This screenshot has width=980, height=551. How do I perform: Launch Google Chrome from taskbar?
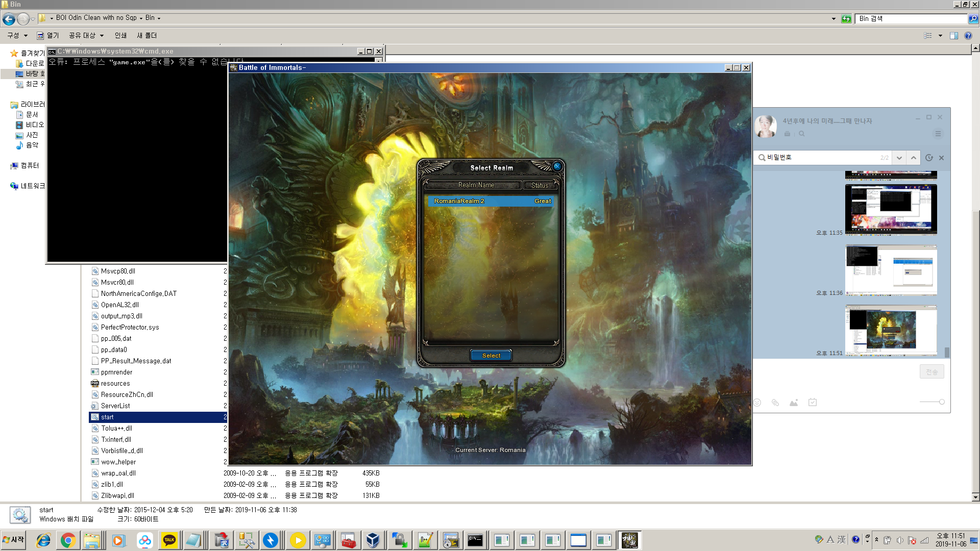pyautogui.click(x=68, y=540)
